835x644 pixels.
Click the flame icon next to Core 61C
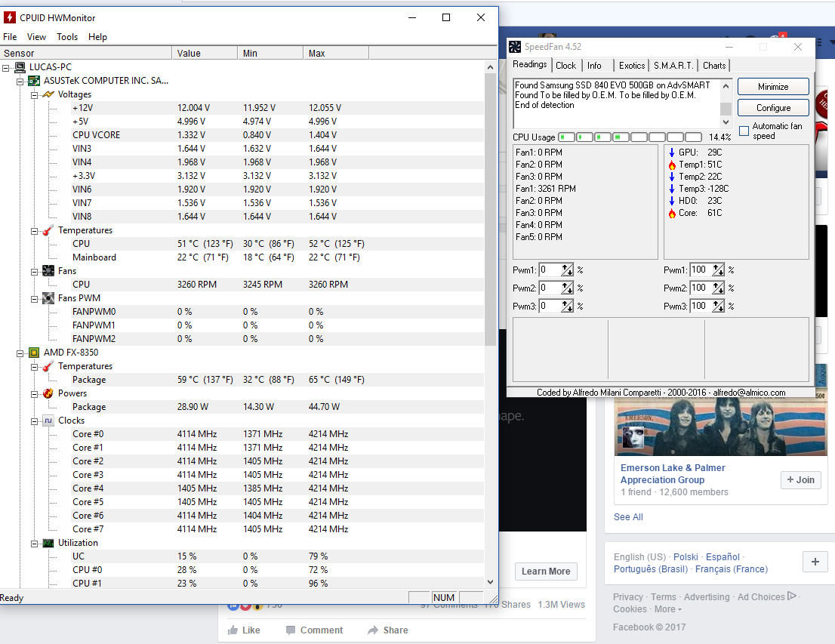coord(672,213)
